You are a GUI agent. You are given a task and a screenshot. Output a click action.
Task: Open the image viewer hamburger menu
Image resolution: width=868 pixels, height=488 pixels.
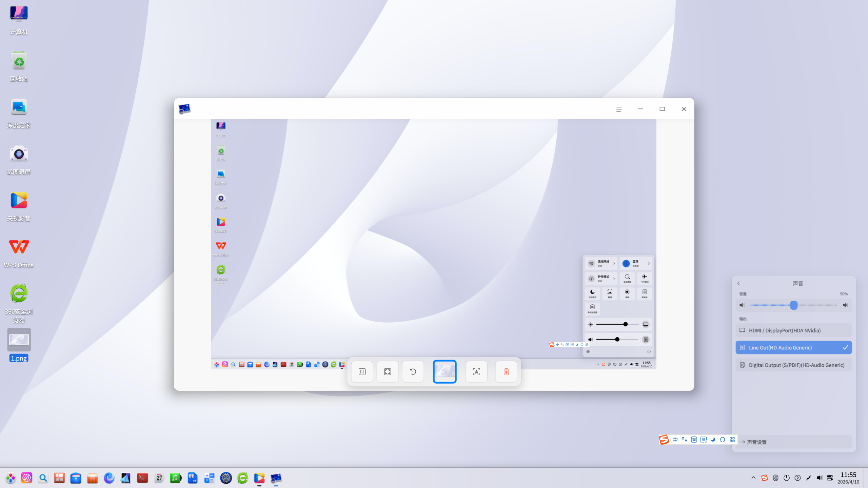(x=619, y=109)
